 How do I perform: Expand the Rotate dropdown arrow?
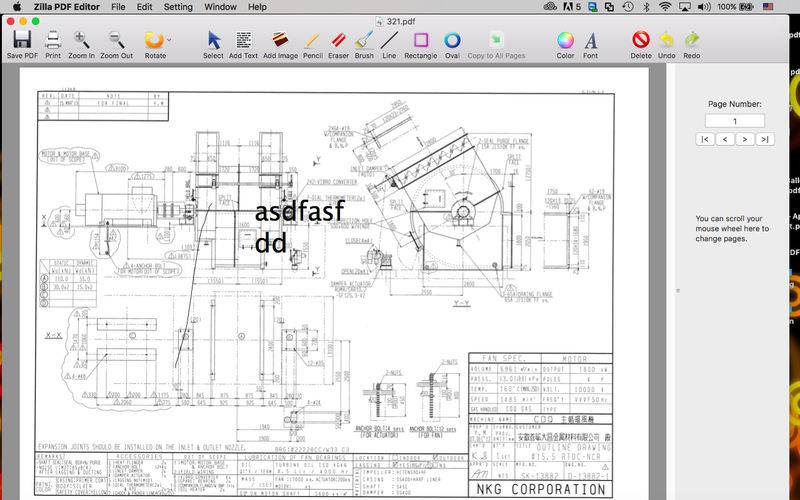[x=169, y=39]
